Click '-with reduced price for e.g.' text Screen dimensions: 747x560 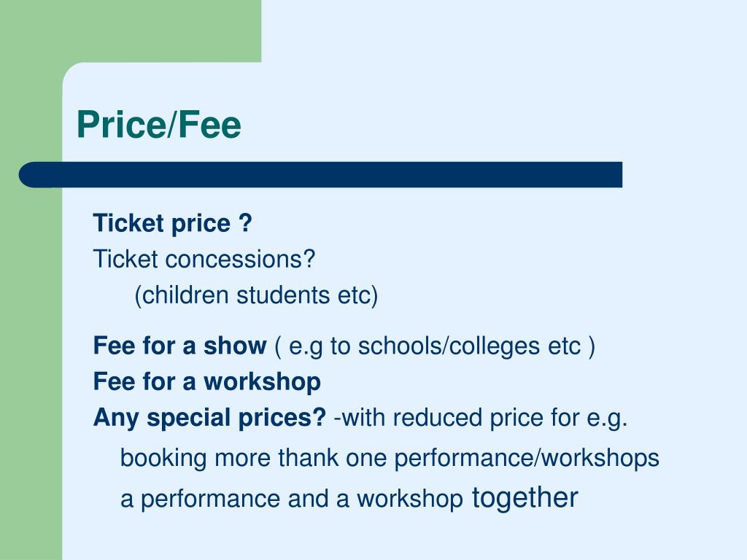pyautogui.click(x=481, y=418)
